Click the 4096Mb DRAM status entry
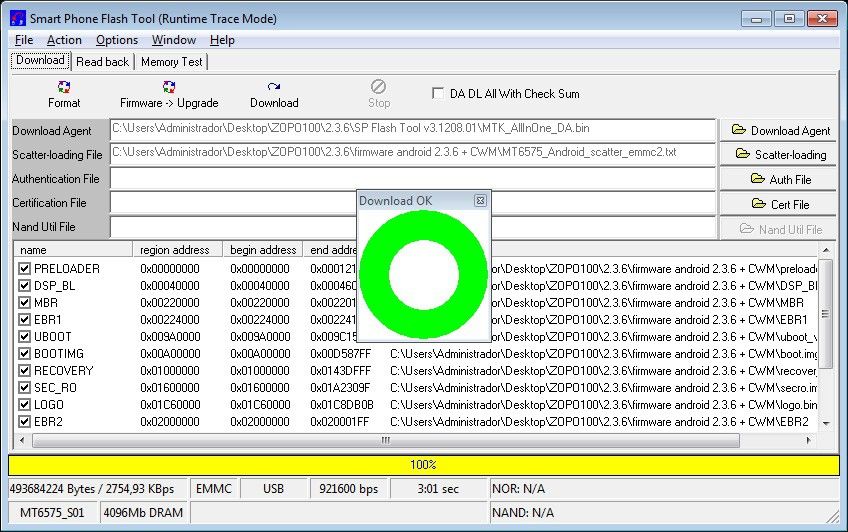 click(x=143, y=513)
